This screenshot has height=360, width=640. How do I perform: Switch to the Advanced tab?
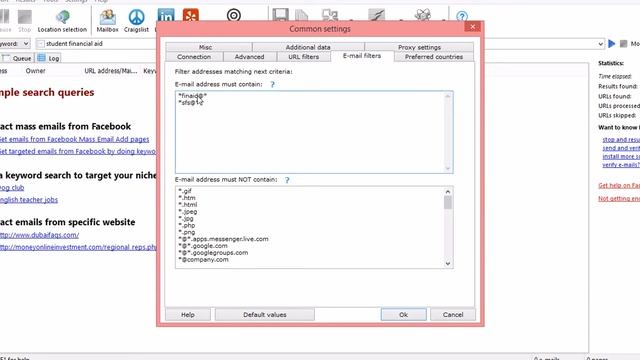click(x=249, y=57)
